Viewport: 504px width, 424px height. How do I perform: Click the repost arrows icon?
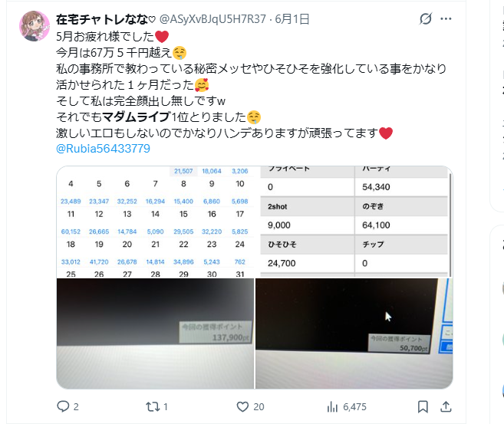(153, 406)
